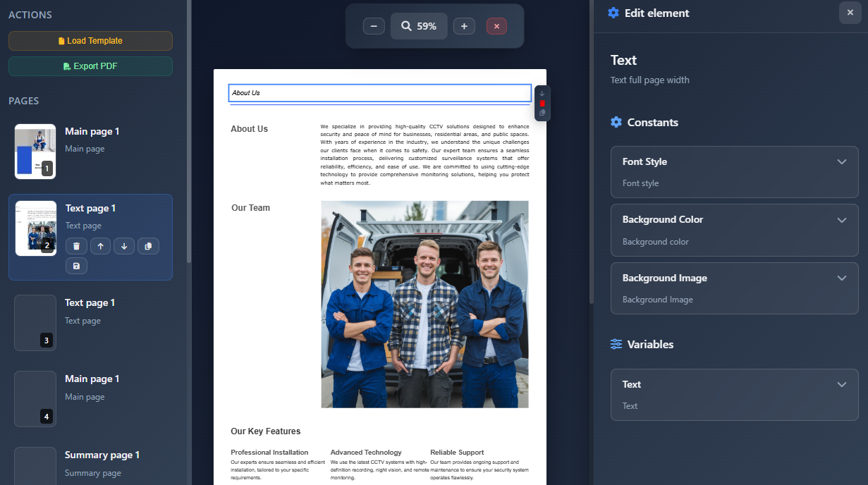The image size is (868, 485).
Task: Move Text page 1 up in page order
Action: [x=99, y=245]
